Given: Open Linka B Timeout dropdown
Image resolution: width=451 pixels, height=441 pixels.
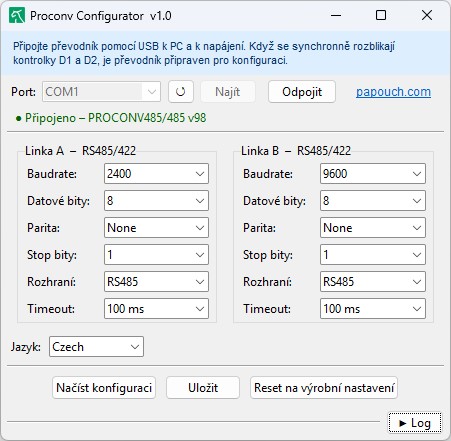Looking at the screenshot, I should coord(373,309).
